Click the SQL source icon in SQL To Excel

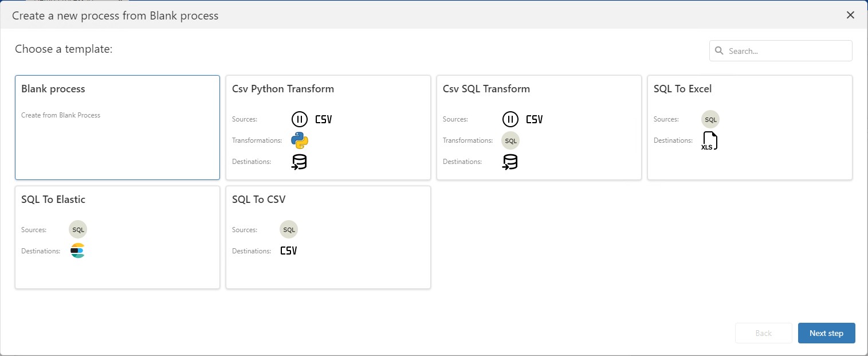(x=710, y=119)
